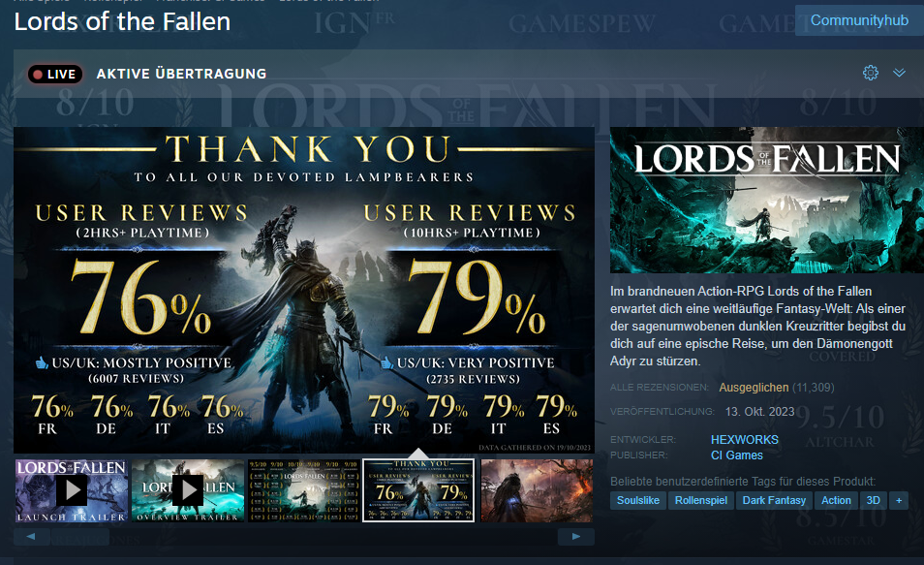Click the LIVE broadcast indicator badge
924x565 pixels.
pyautogui.click(x=55, y=74)
